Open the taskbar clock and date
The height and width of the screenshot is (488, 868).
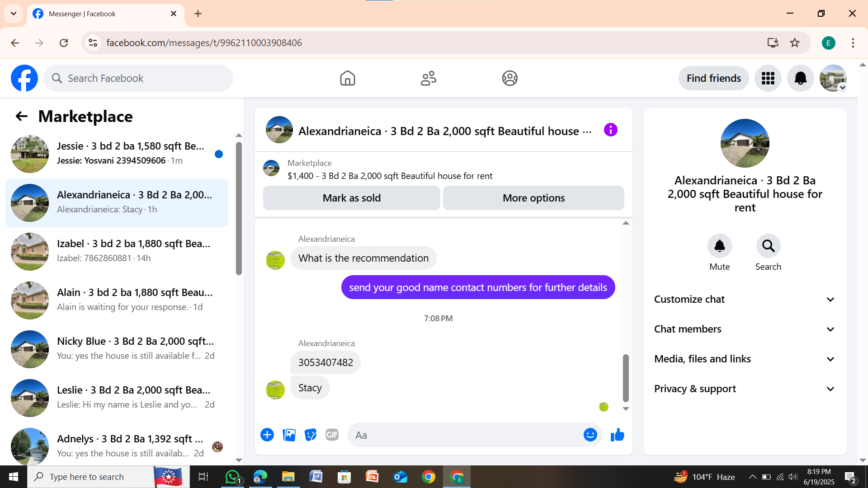point(819,477)
